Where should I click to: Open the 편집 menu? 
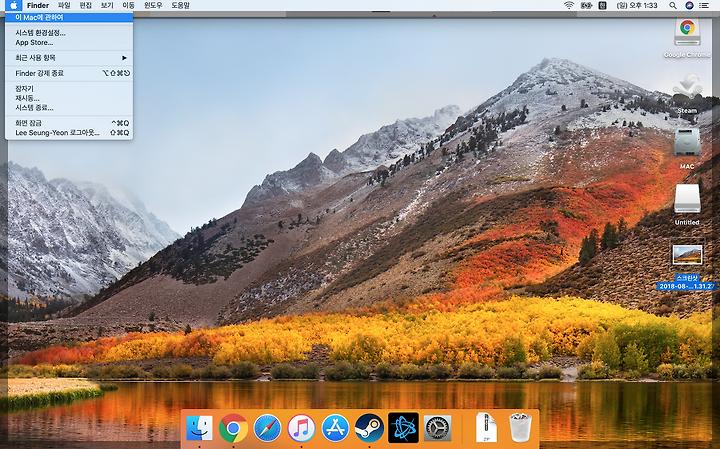pos(85,6)
